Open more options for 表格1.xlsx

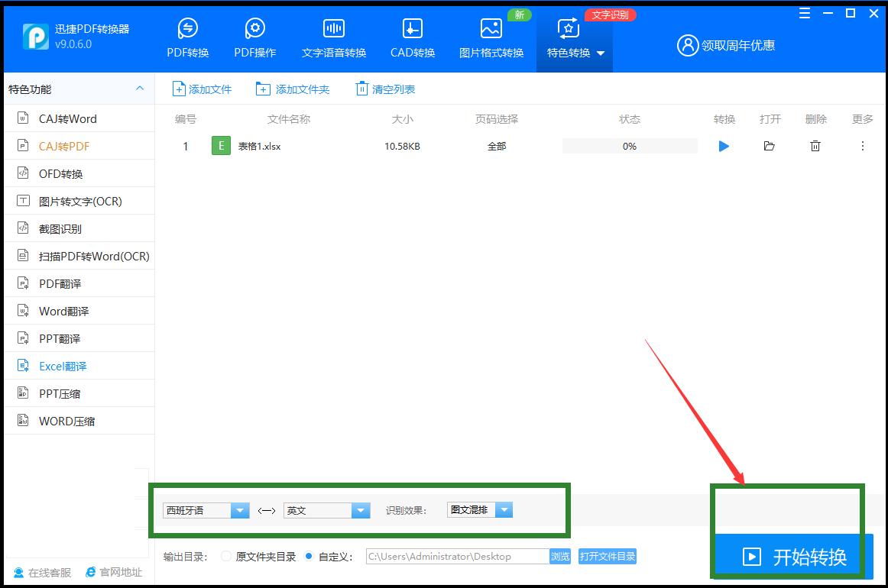tap(862, 146)
